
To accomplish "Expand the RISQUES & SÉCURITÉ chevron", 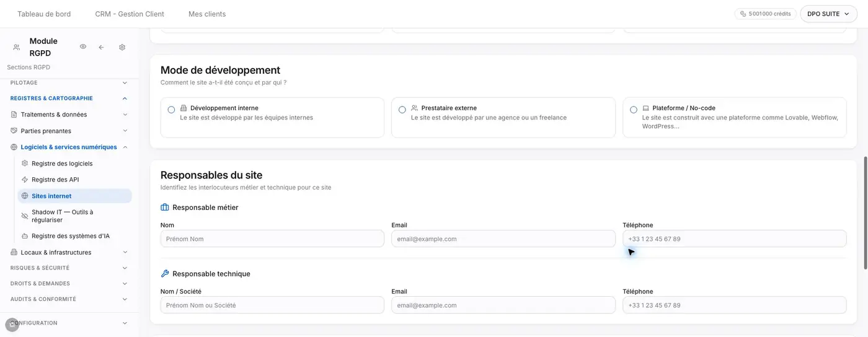I will coord(125,268).
